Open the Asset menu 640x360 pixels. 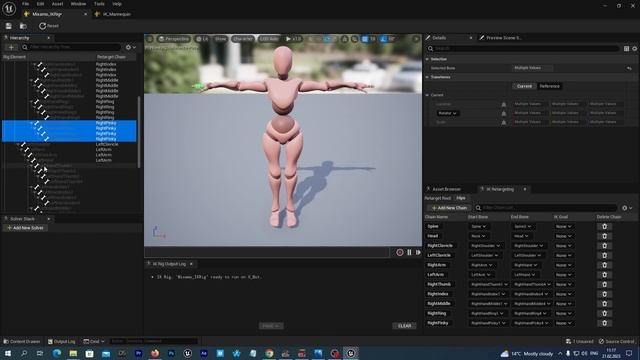click(x=58, y=4)
